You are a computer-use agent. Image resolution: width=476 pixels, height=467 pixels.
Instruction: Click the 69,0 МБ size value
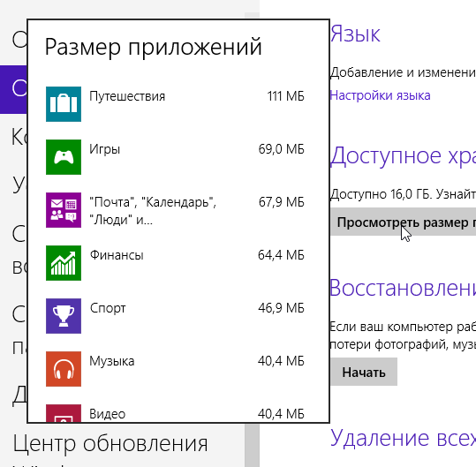tap(282, 149)
